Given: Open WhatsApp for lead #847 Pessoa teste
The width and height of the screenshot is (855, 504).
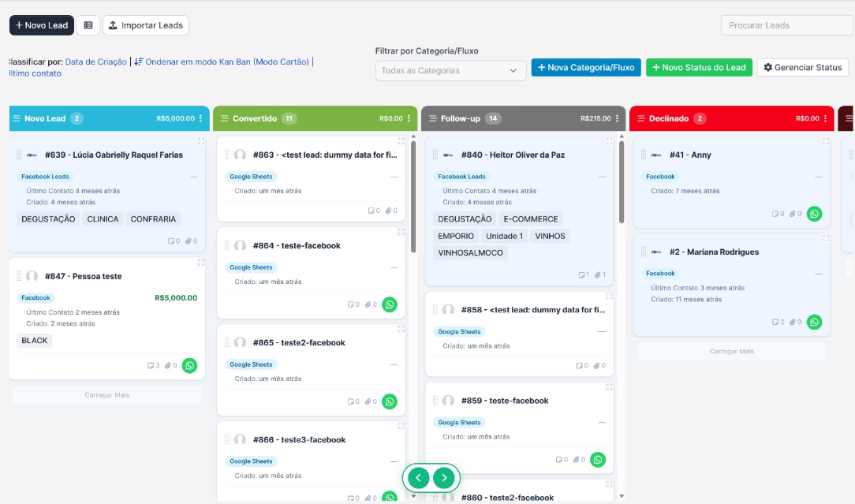Looking at the screenshot, I should tap(190, 365).
